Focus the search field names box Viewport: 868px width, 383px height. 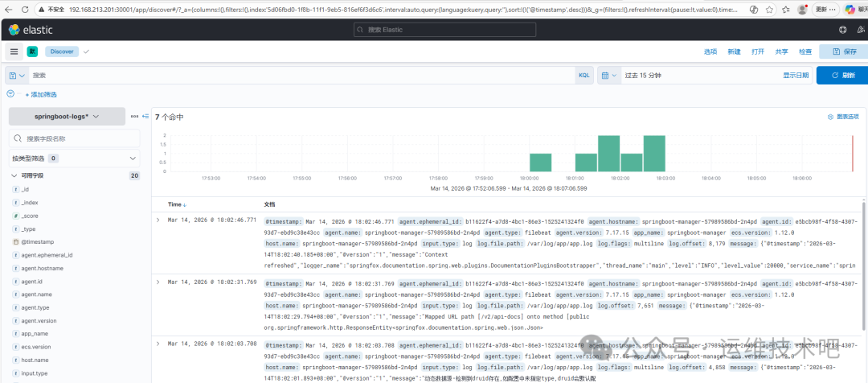tap(75, 138)
